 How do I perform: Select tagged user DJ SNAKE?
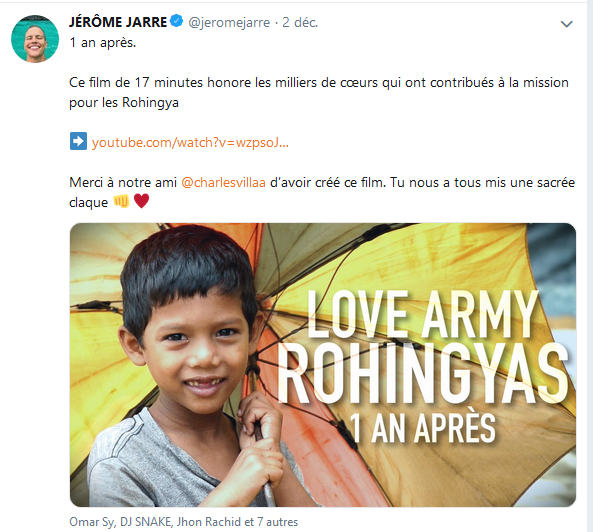[x=146, y=522]
